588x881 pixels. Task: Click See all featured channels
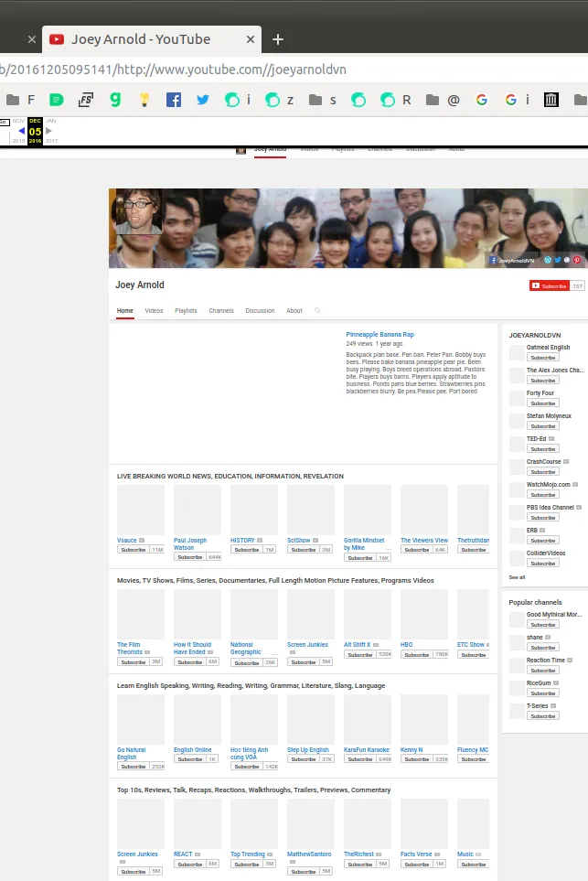coord(517,577)
